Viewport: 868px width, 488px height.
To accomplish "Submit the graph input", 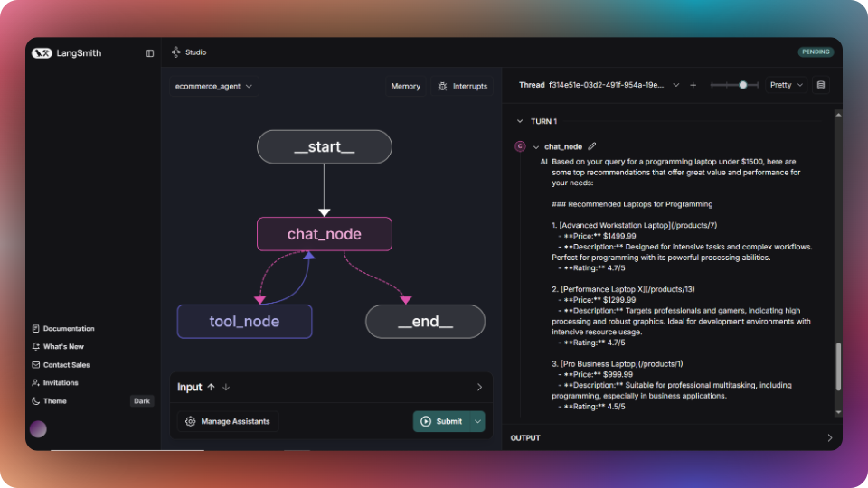I will click(442, 422).
